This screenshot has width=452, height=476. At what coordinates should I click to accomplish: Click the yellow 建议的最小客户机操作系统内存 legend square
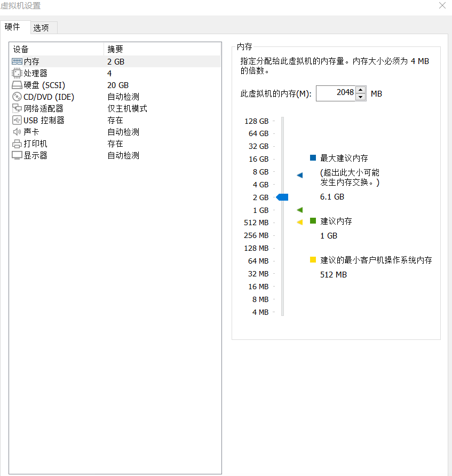click(x=313, y=259)
